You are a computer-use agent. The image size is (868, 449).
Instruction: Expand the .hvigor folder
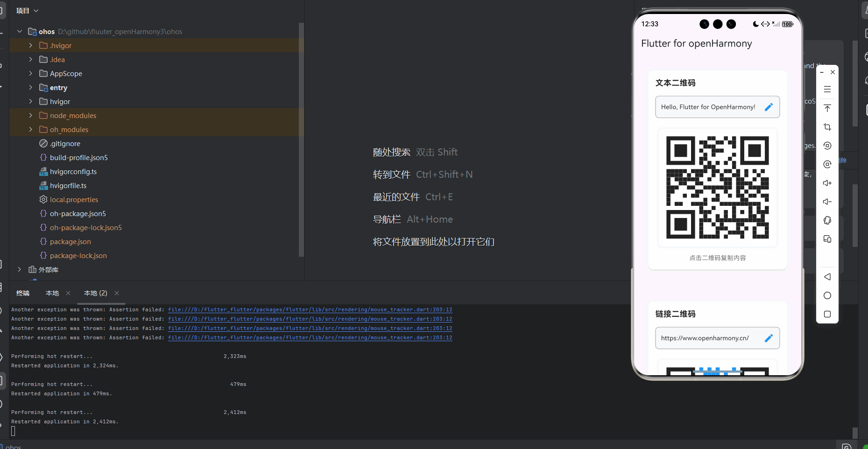click(30, 45)
